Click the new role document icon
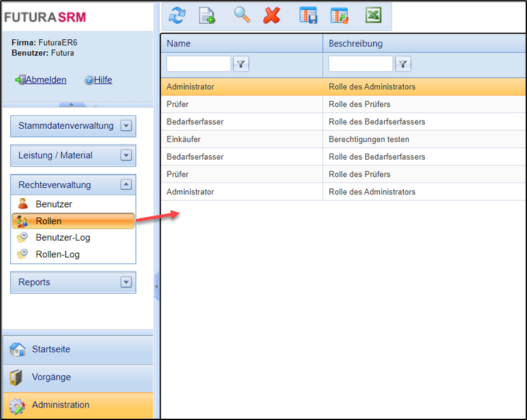This screenshot has width=527, height=420. (x=207, y=15)
